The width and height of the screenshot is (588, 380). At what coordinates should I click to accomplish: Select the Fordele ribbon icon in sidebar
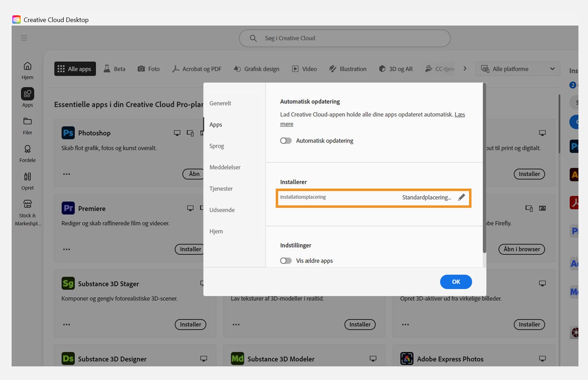(x=28, y=149)
